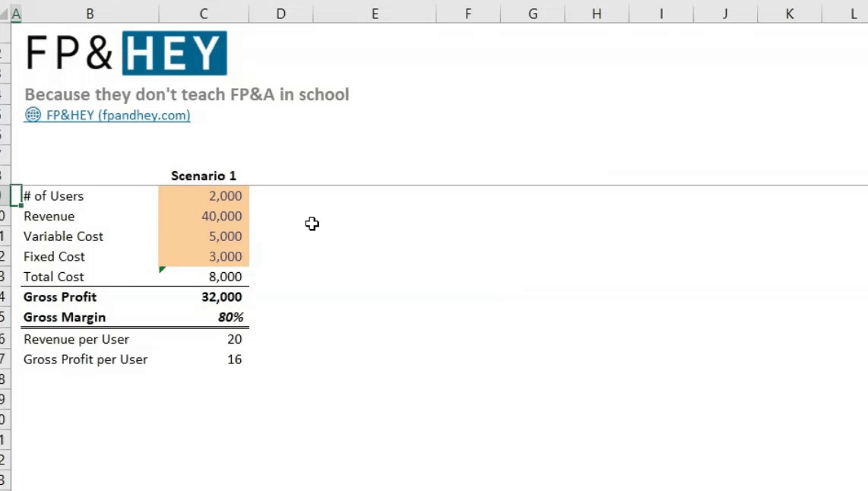The width and height of the screenshot is (868, 491).
Task: Select the Total Cost value 8,000
Action: [x=203, y=276]
